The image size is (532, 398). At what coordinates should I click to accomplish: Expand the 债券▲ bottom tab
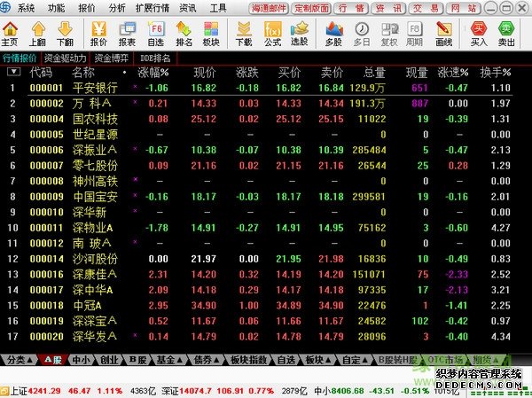tap(207, 360)
